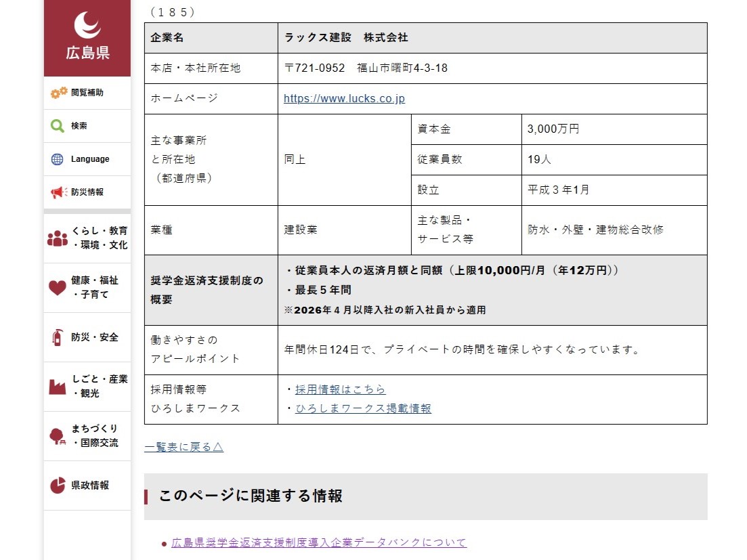Click the founding date 平成3年1月
747x560 pixels.
coord(558,190)
